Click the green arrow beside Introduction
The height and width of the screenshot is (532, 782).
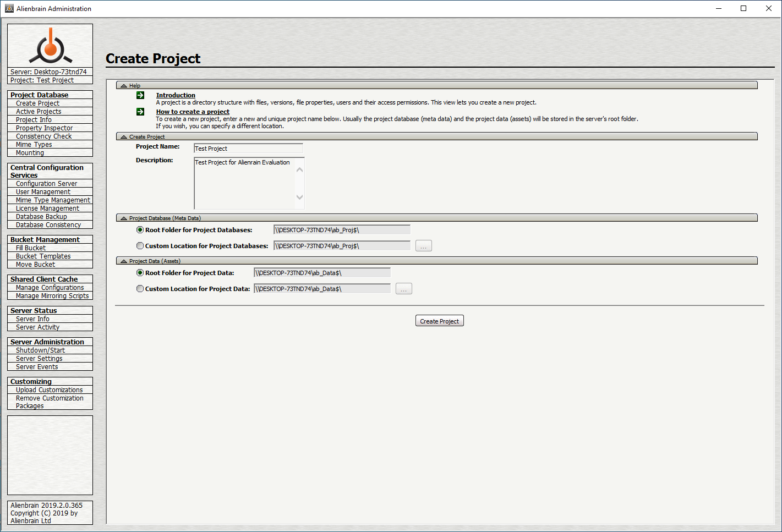click(x=140, y=95)
